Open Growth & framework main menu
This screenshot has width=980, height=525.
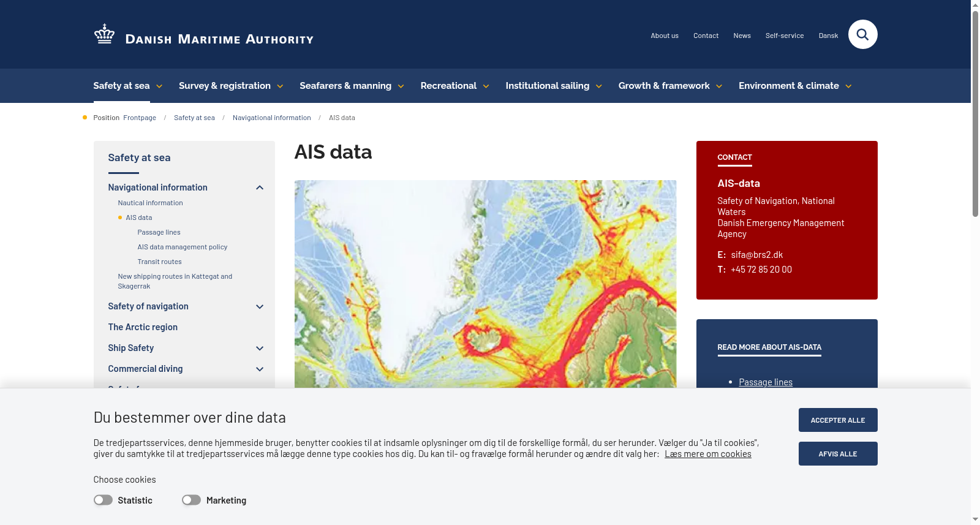664,86
